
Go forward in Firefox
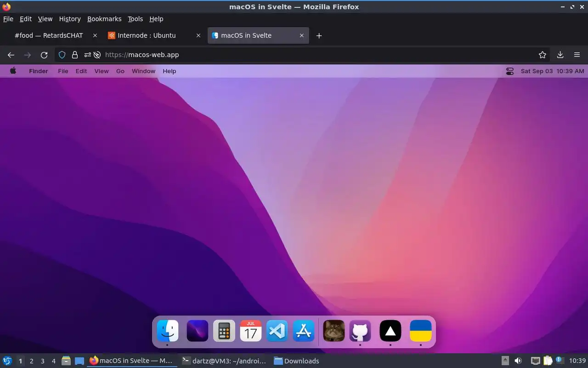tap(28, 55)
